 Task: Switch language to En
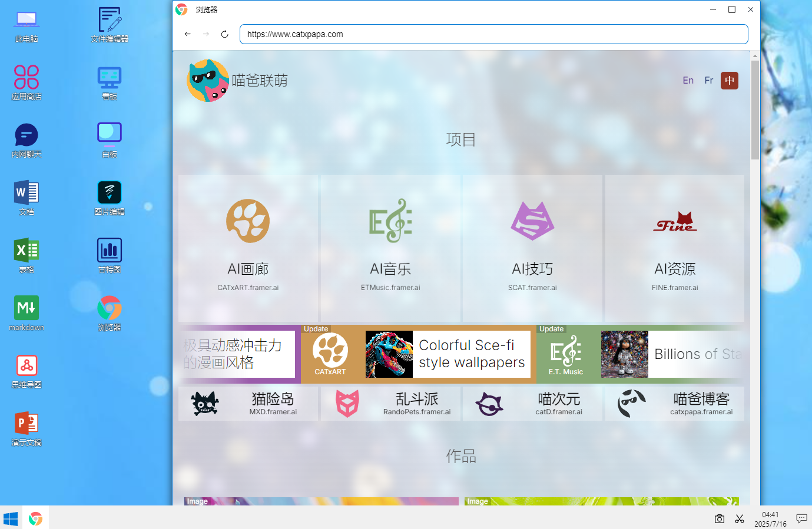click(x=688, y=81)
